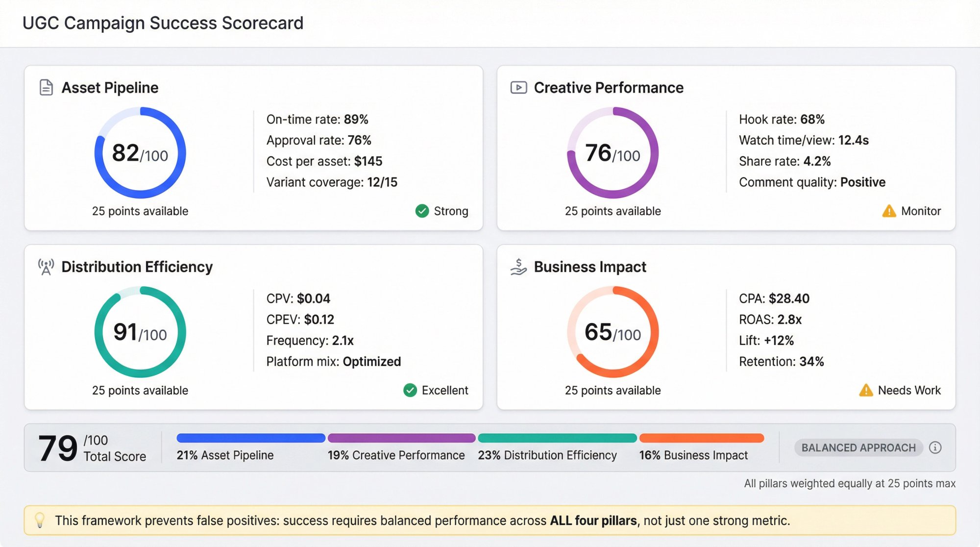This screenshot has height=547, width=980.
Task: Click the lightbulb icon in the yellow banner
Action: pyautogui.click(x=40, y=521)
